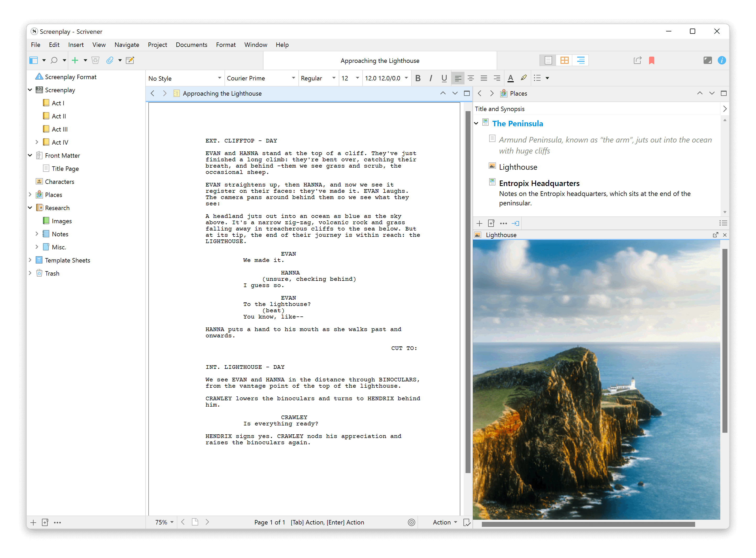The image size is (756, 558).
Task: Click the project targets icon in footer
Action: click(x=411, y=522)
